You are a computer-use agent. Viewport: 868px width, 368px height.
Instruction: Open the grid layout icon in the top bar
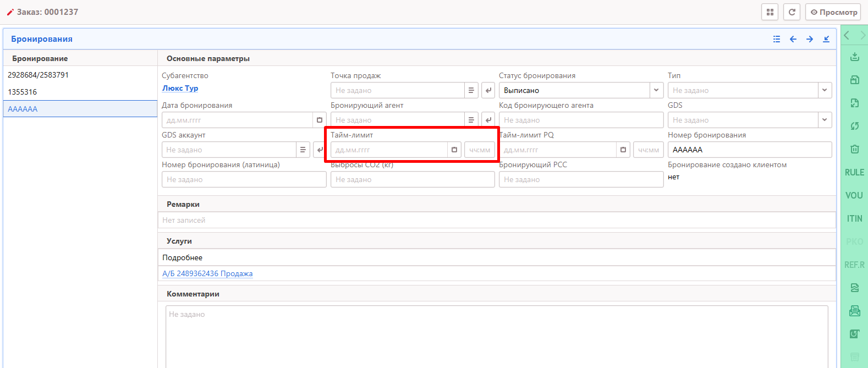click(x=770, y=12)
